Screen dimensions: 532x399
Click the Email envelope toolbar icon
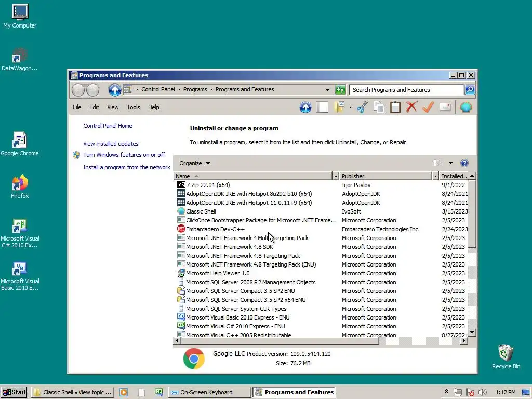click(445, 107)
